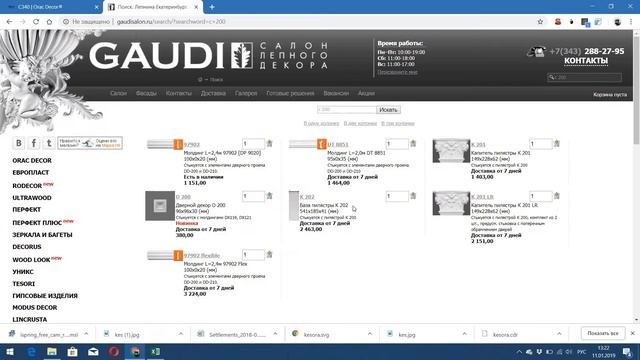This screenshot has height=360, width=640.
Task: Open the ГИПСОВЫЕ ИЗДЕЛИЯ category
Action: click(45, 296)
